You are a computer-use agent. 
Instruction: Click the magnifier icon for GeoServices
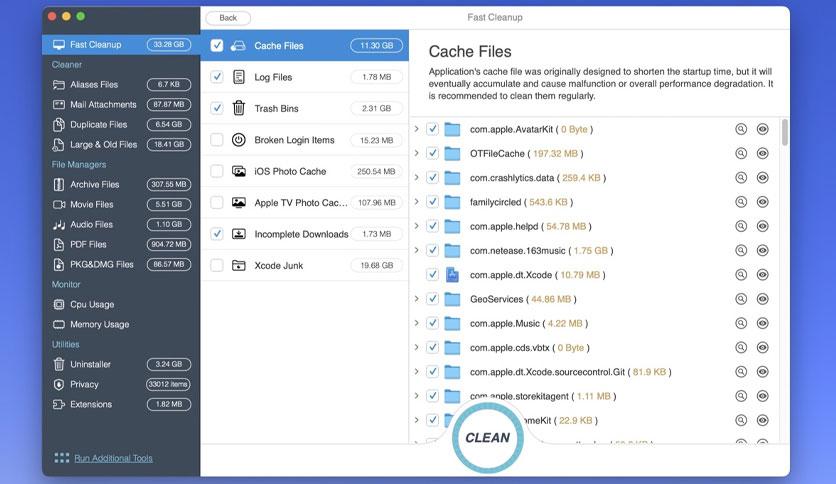tap(741, 299)
